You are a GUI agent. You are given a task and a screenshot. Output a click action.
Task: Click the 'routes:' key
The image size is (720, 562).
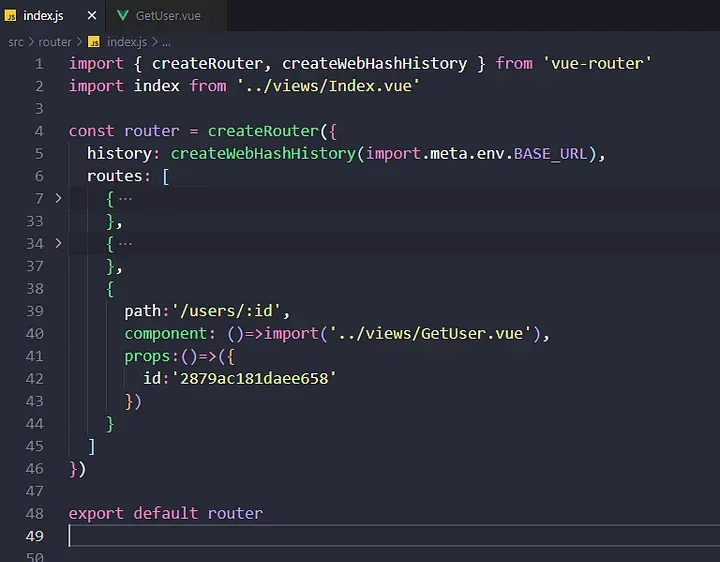click(118, 176)
